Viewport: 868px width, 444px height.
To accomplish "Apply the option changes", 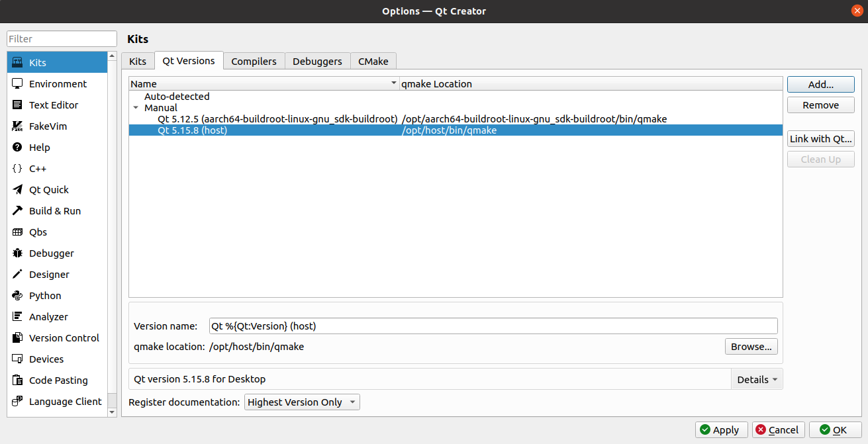I will (722, 429).
